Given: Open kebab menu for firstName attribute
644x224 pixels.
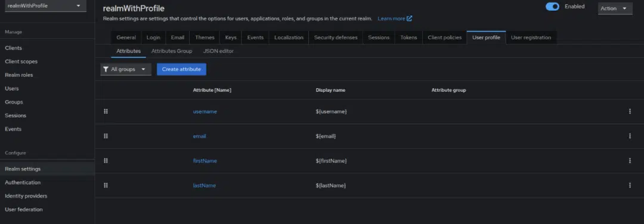Looking at the screenshot, I should pos(630,160).
